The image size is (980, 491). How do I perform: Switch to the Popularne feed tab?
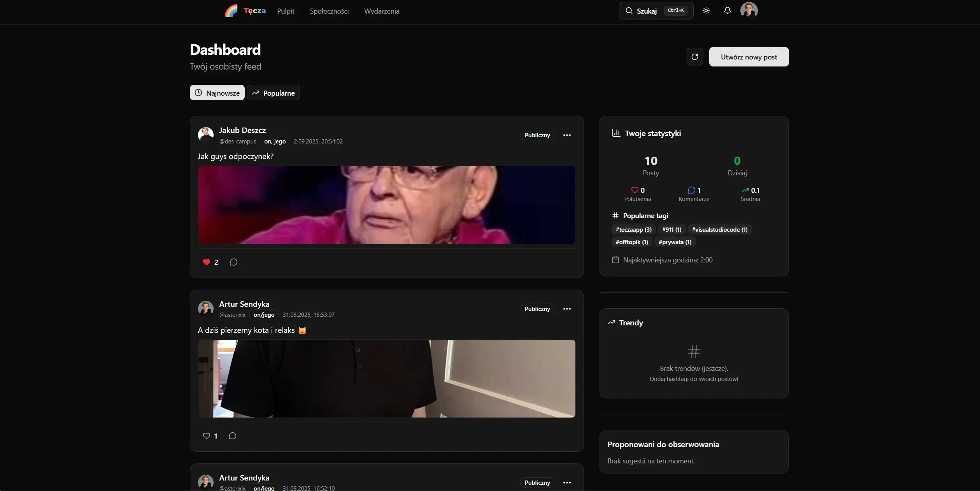(273, 93)
